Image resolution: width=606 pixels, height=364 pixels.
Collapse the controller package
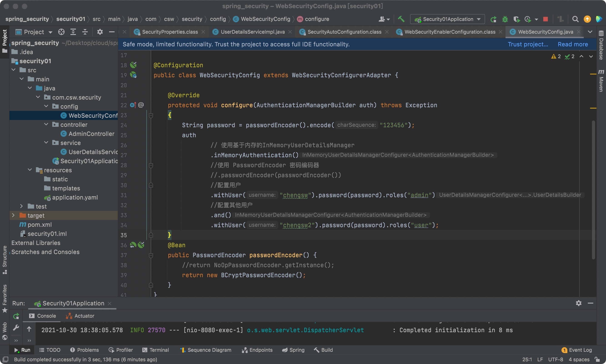tap(46, 125)
